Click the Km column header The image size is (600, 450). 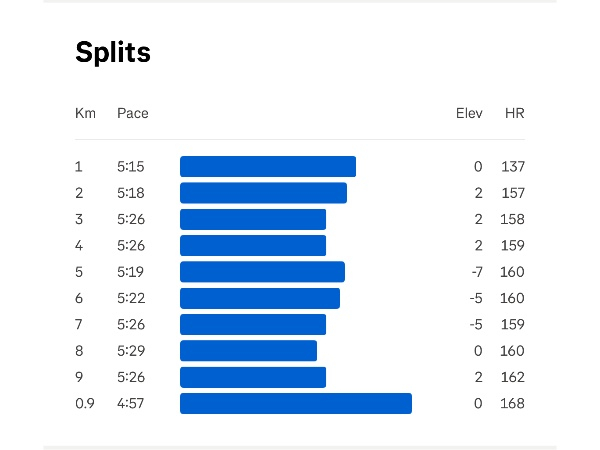(x=85, y=113)
